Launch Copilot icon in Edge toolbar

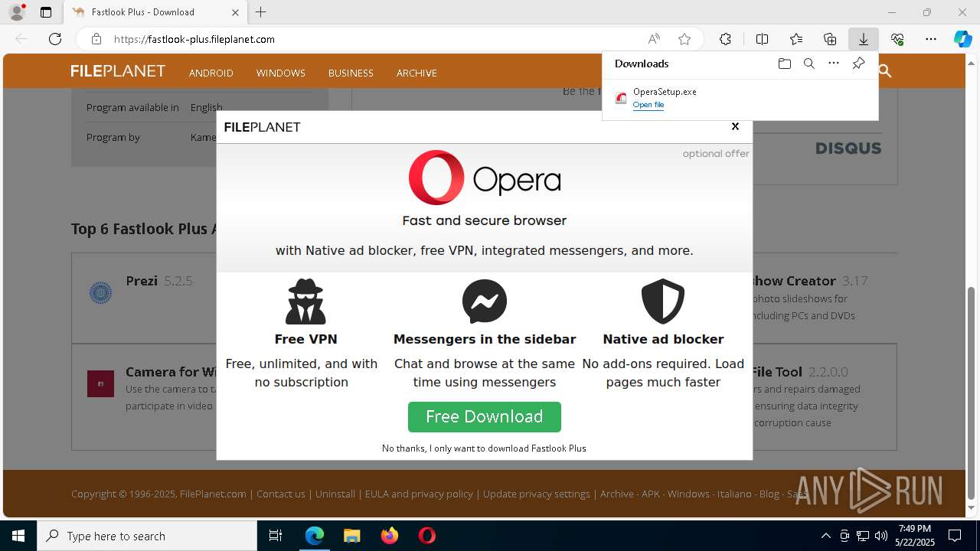[962, 39]
